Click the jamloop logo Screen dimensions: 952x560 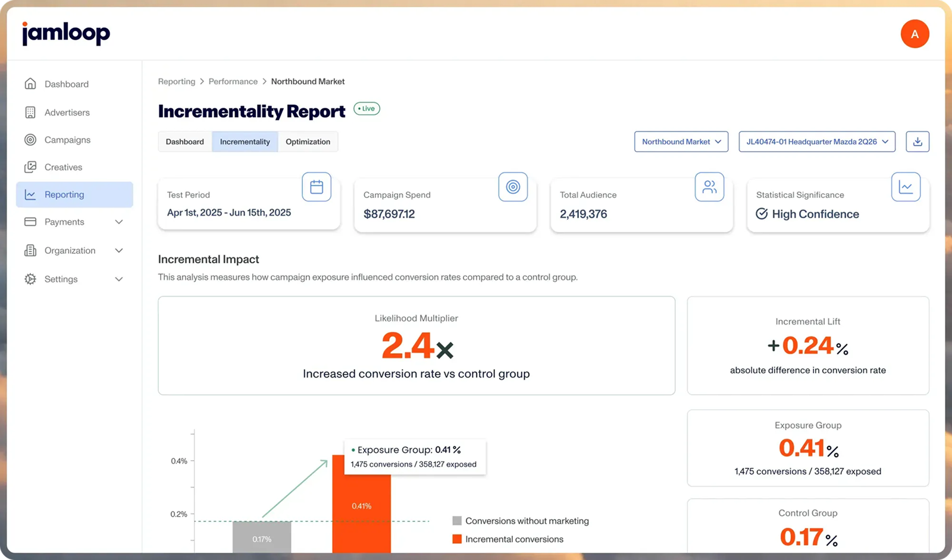[65, 33]
